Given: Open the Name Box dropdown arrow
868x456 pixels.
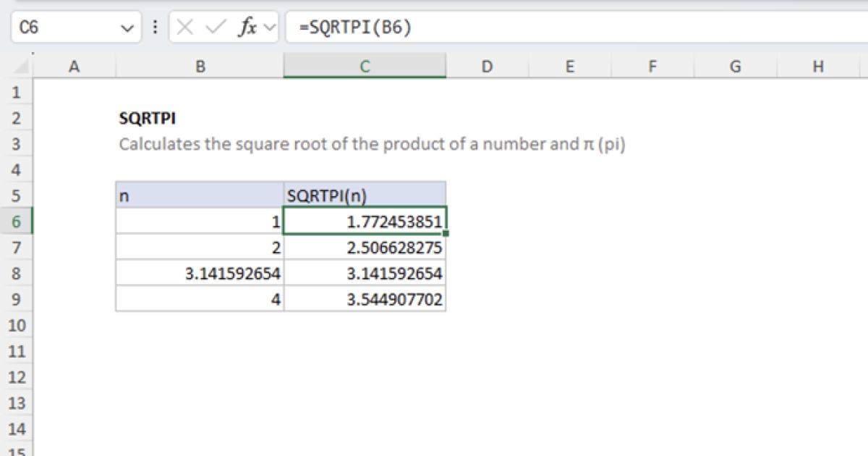Looking at the screenshot, I should point(127,28).
